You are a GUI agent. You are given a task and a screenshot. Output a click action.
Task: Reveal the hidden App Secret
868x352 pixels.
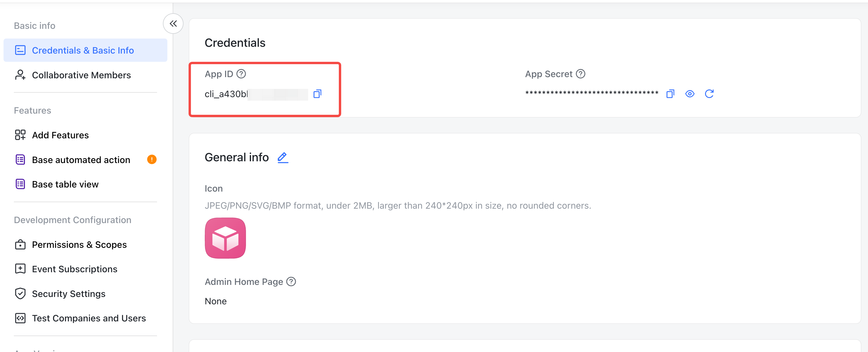pos(689,94)
